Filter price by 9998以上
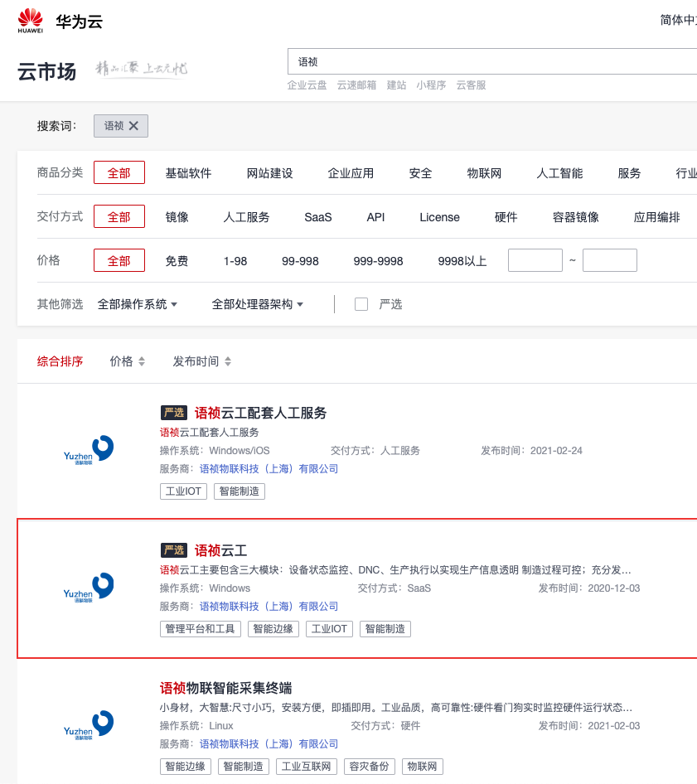The image size is (697, 784). tap(462, 261)
